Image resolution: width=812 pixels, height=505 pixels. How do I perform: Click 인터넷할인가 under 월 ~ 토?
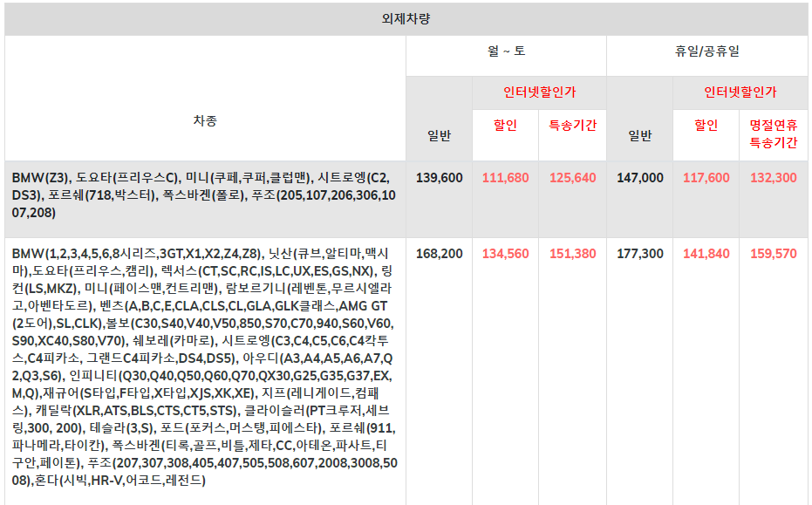pos(539,92)
